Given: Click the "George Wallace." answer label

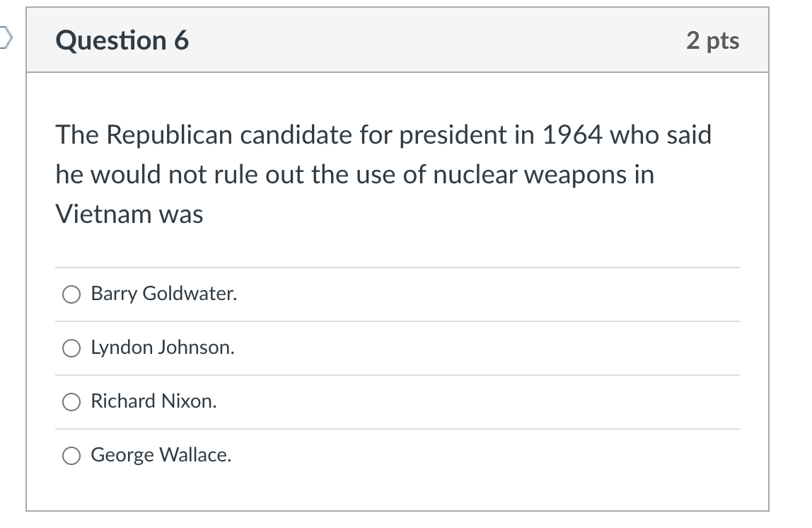Looking at the screenshot, I should coord(161,456).
